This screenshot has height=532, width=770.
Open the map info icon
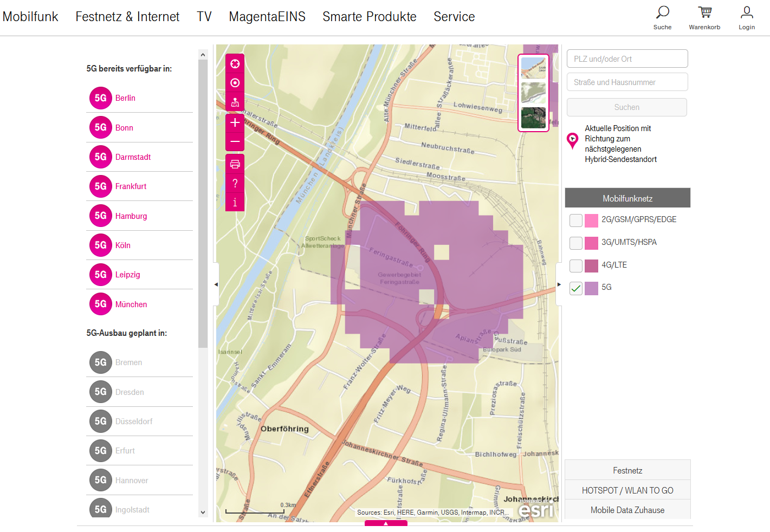click(235, 202)
